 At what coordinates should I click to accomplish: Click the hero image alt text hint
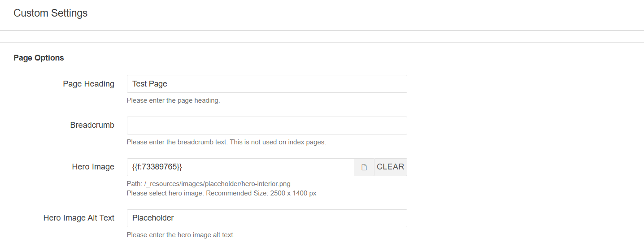pos(180,235)
